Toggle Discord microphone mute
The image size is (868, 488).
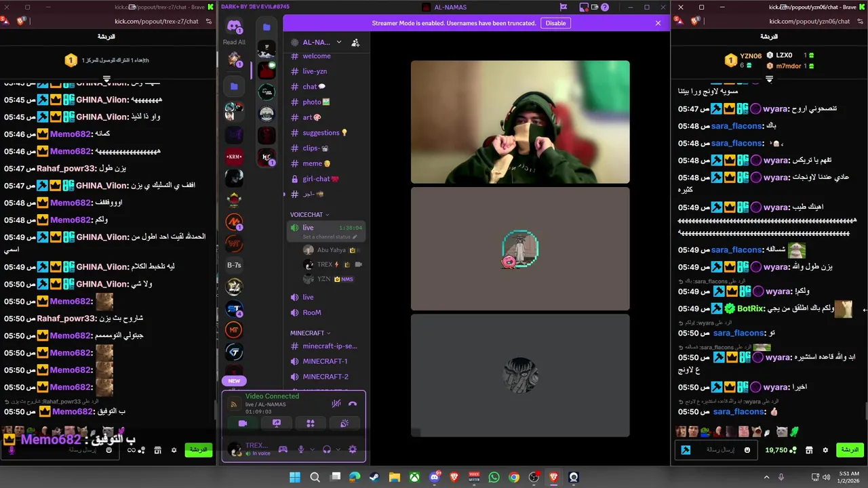coord(301,449)
